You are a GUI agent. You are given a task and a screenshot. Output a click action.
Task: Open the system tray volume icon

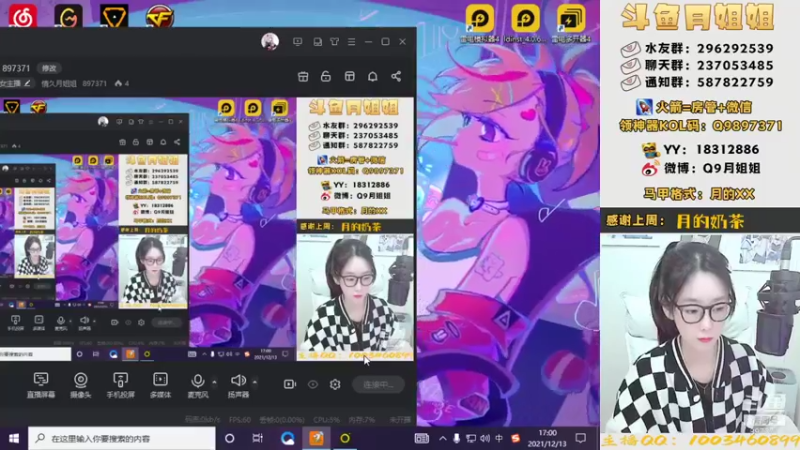[x=485, y=438]
